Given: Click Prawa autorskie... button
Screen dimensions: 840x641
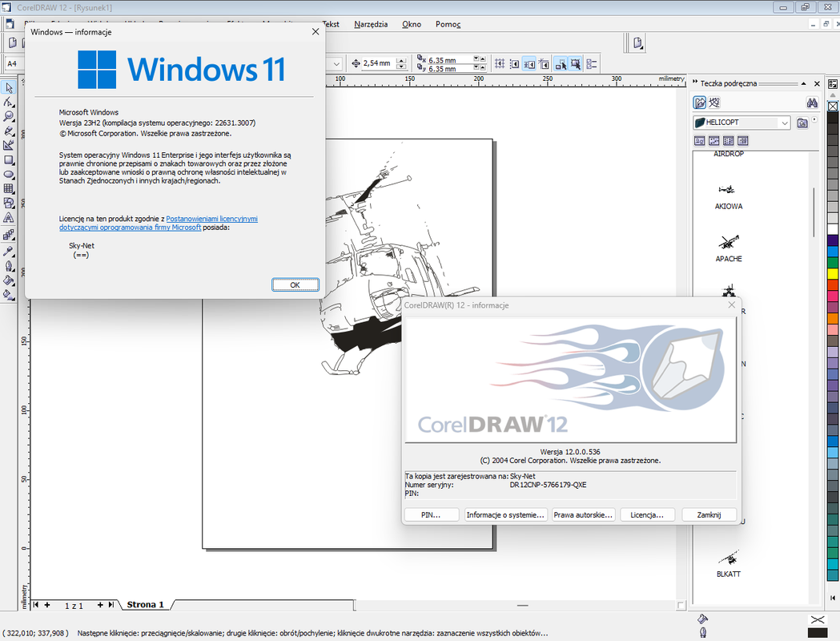Looking at the screenshot, I should [x=583, y=514].
